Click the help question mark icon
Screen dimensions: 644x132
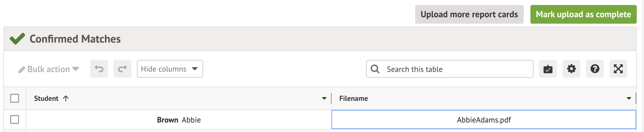coord(595,69)
